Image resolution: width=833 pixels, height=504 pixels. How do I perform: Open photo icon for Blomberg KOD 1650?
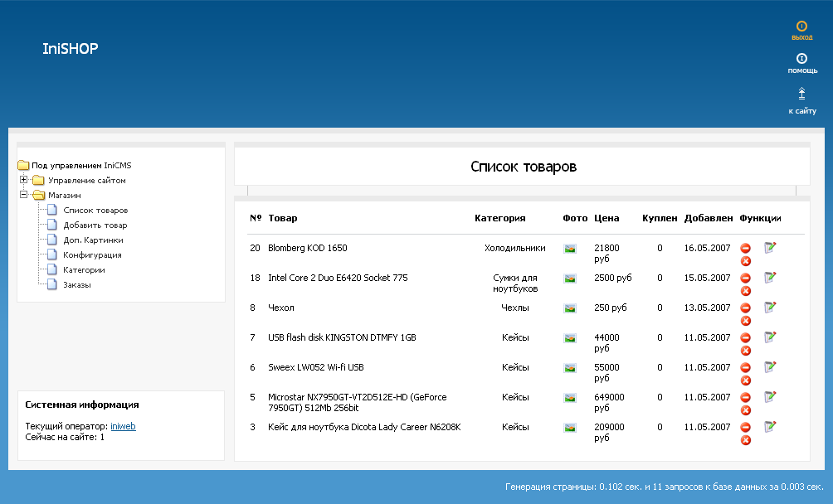[x=570, y=249]
